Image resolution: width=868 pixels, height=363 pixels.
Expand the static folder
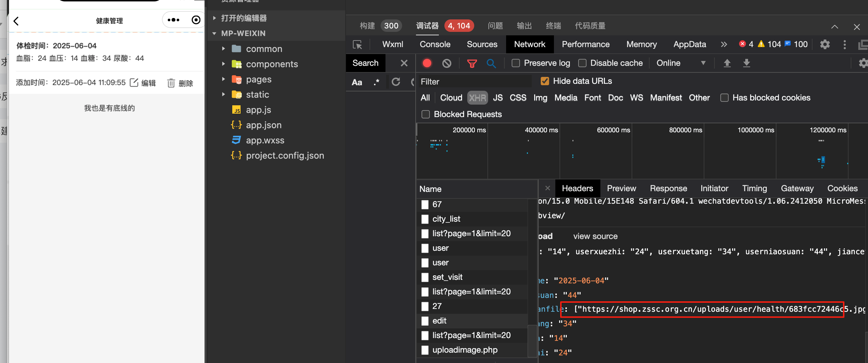224,94
